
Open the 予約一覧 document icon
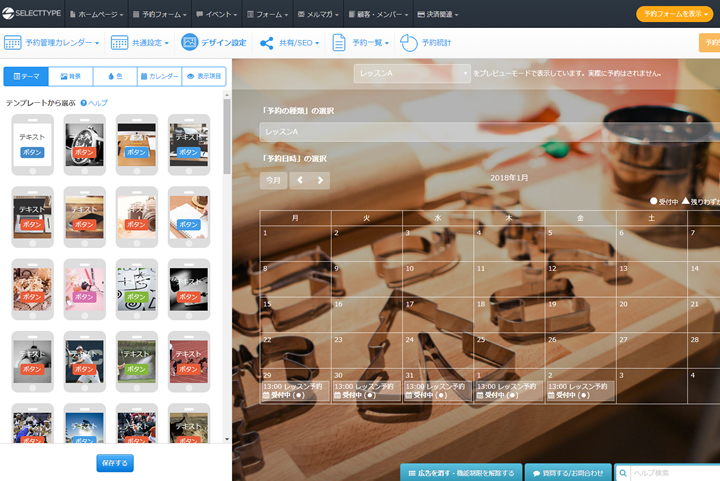point(339,43)
